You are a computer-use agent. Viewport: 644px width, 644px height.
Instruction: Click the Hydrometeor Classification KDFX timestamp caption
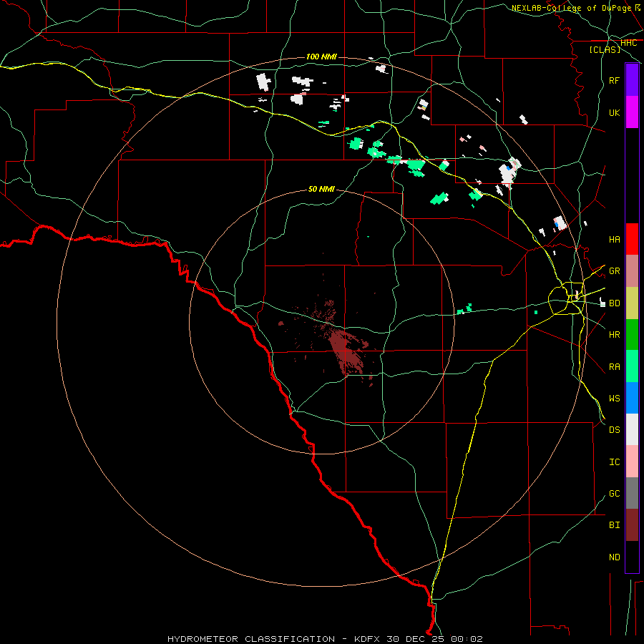[325, 639]
